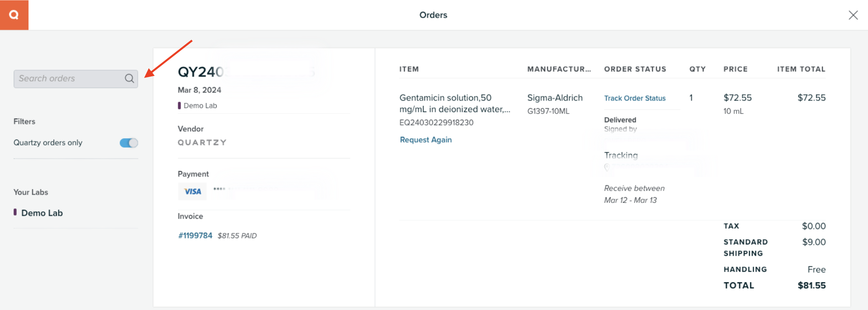Click the truncated Manufacturer column header
Screen dimensions: 868x310
(559, 69)
